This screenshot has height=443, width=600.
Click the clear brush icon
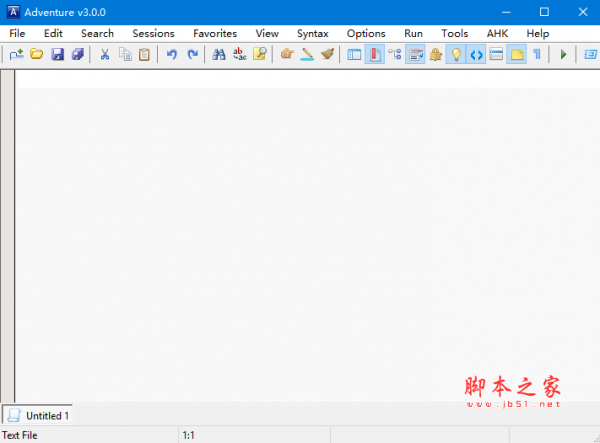click(x=328, y=54)
